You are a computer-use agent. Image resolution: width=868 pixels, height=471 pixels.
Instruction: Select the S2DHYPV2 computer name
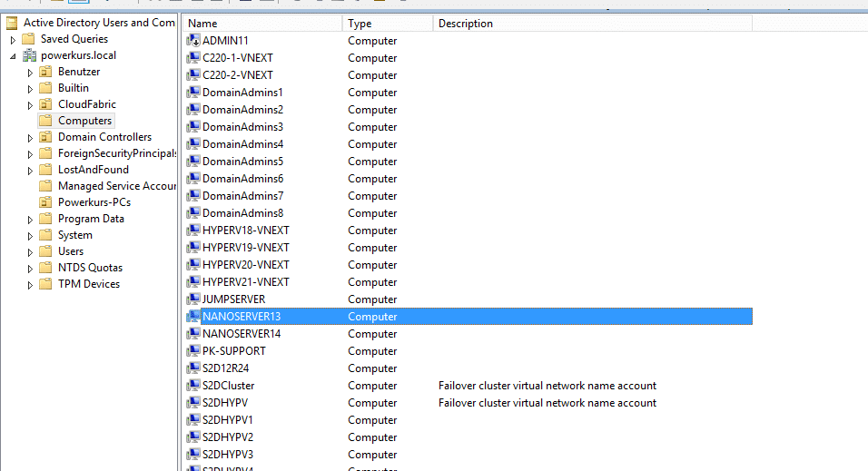pyautogui.click(x=228, y=437)
